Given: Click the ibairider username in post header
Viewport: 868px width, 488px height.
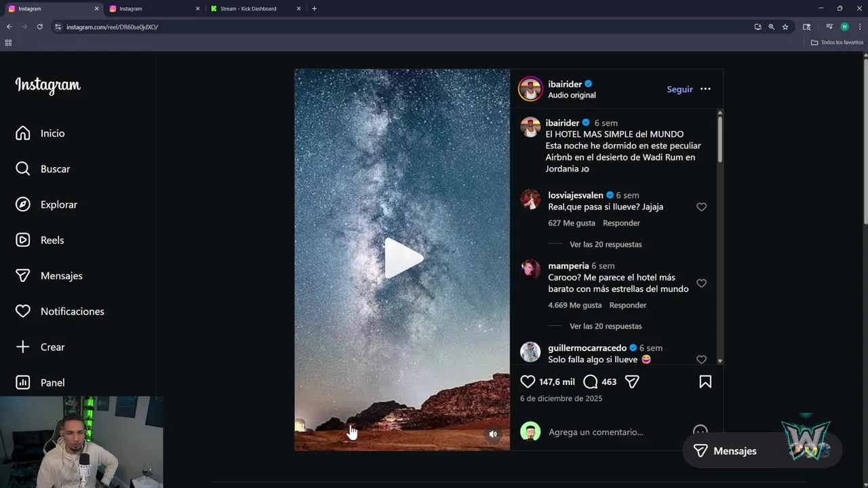Looking at the screenshot, I should pyautogui.click(x=565, y=84).
